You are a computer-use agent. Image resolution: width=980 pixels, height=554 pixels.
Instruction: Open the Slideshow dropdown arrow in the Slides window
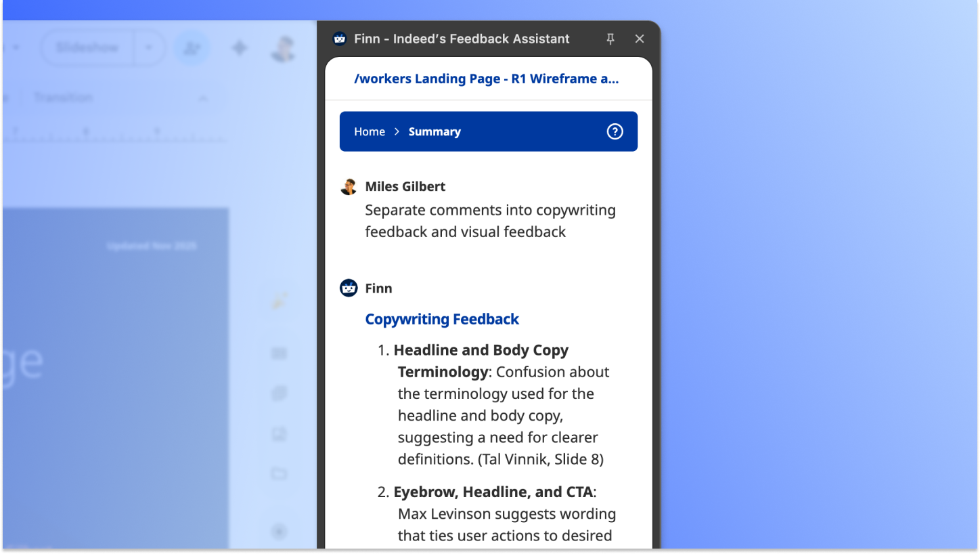pos(150,48)
